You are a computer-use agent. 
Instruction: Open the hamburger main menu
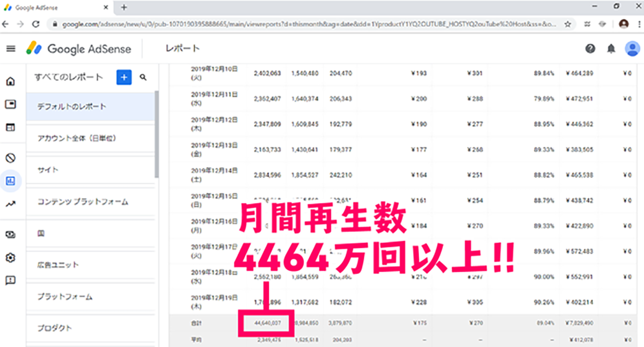[11, 49]
